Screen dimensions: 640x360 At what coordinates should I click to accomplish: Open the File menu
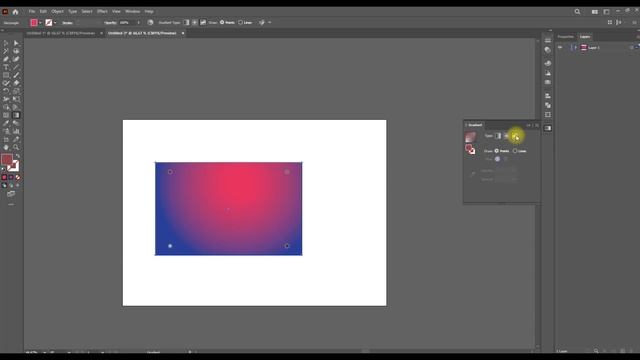coord(32,11)
